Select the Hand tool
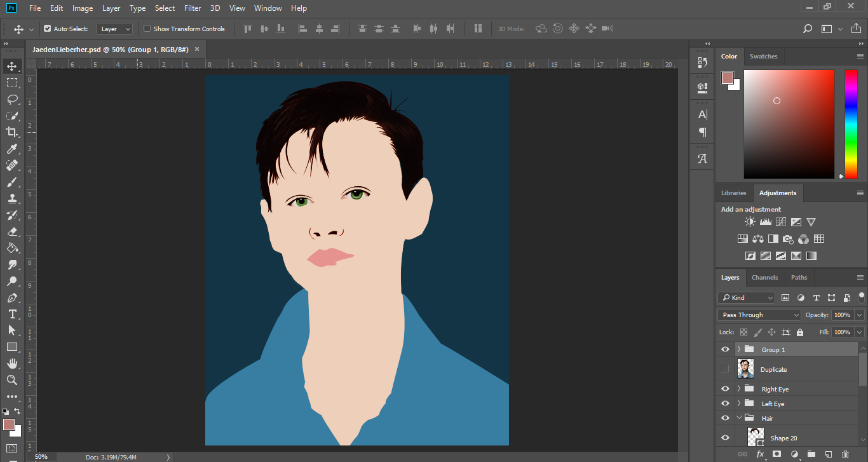Viewport: 868px width, 462px height. coord(11,363)
